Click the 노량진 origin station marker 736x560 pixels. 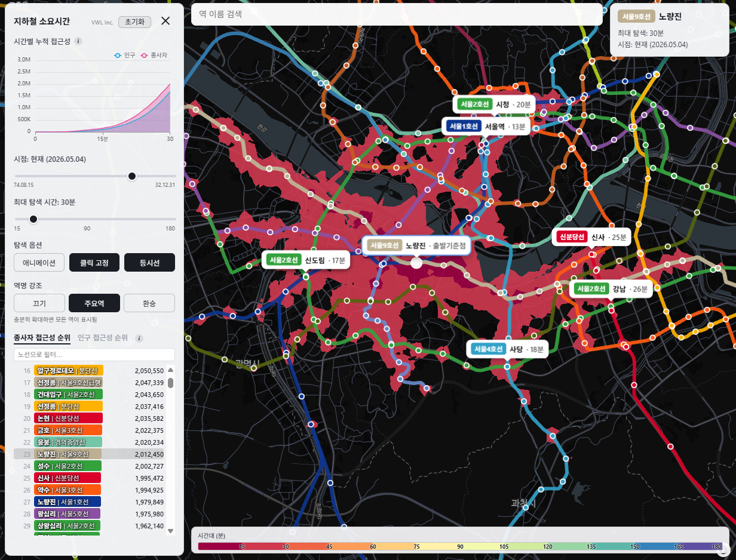[416, 263]
